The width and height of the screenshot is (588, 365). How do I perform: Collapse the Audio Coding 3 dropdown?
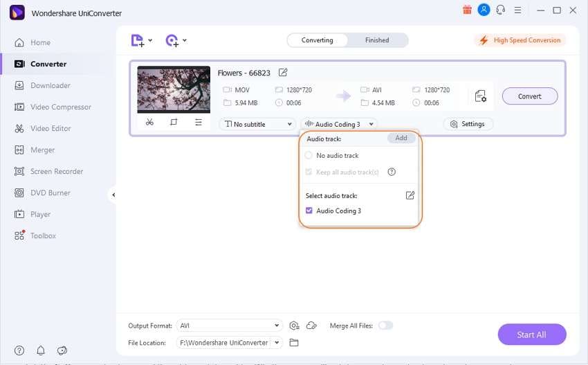339,124
